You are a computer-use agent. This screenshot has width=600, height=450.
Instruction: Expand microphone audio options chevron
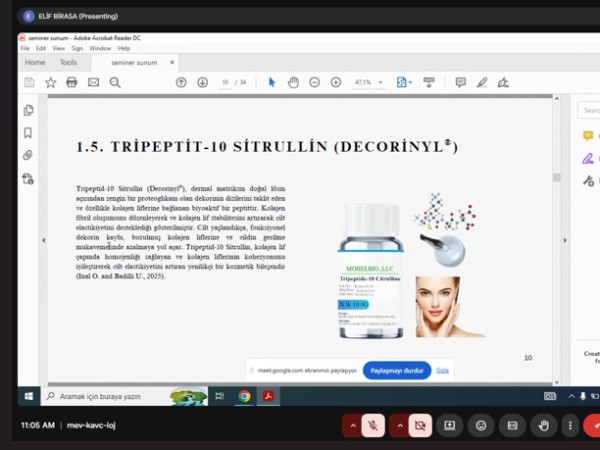tap(351, 425)
